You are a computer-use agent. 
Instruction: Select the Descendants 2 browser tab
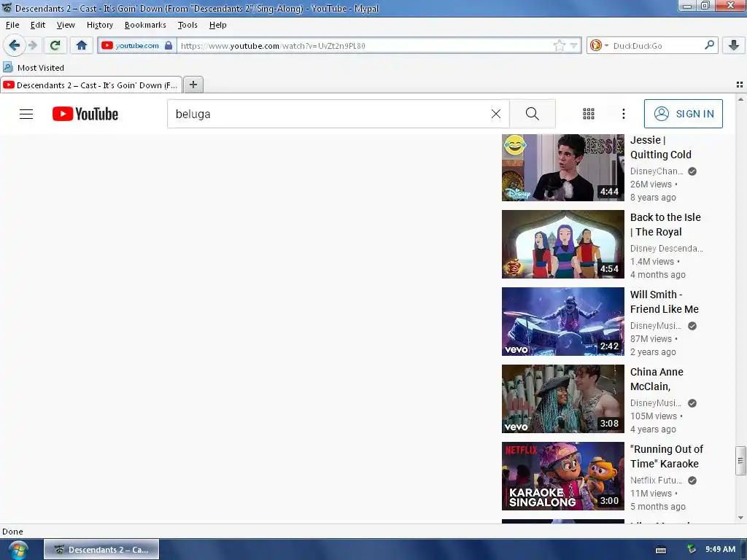point(91,85)
